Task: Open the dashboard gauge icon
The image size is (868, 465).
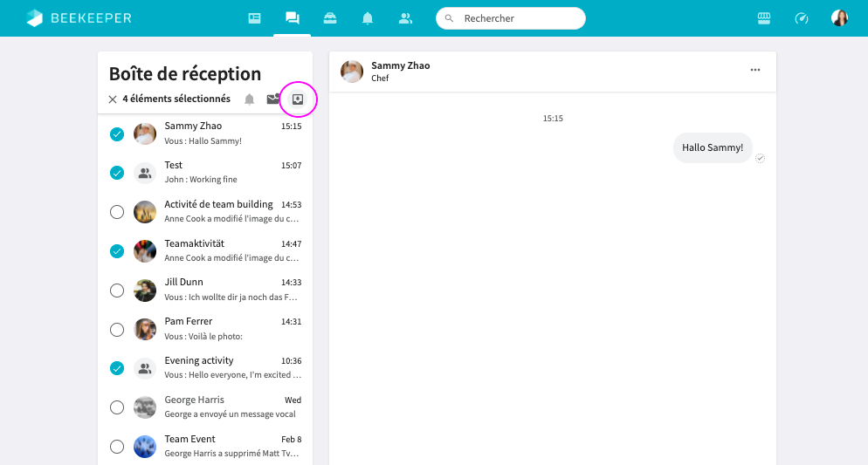Action: click(x=802, y=18)
